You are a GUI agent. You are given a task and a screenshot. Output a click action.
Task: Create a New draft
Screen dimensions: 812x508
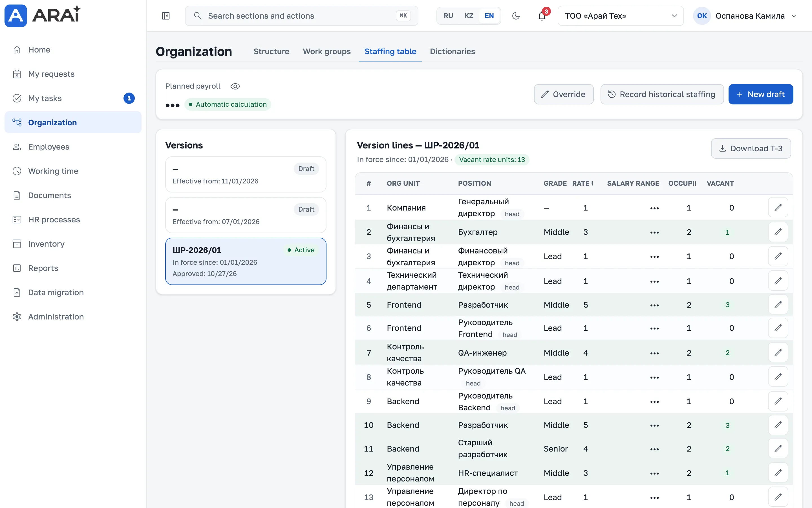(x=760, y=95)
